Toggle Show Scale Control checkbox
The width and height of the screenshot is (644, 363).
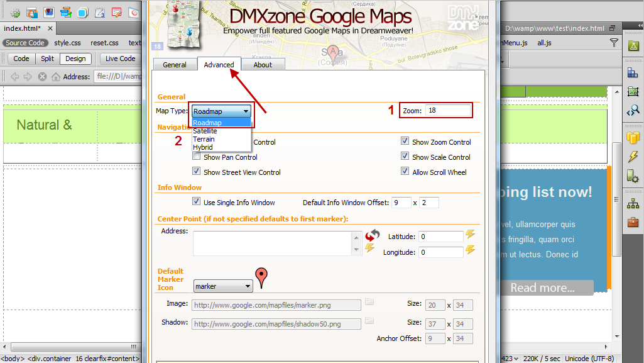tap(405, 156)
